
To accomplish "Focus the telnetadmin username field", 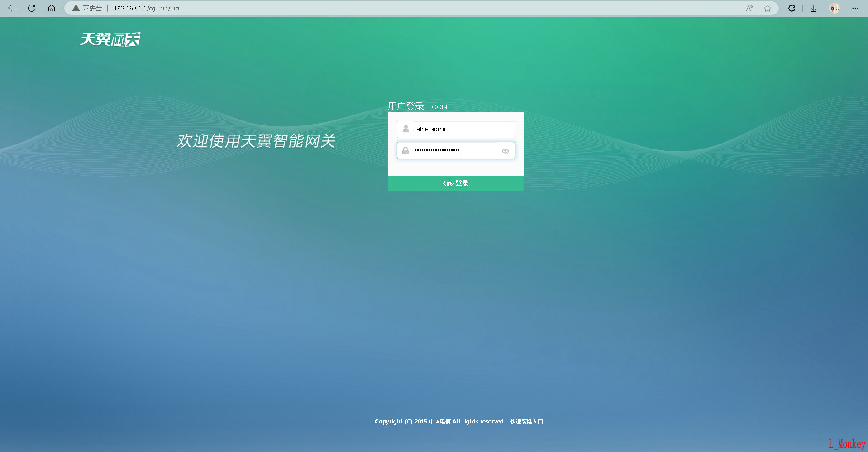I will [462, 130].
